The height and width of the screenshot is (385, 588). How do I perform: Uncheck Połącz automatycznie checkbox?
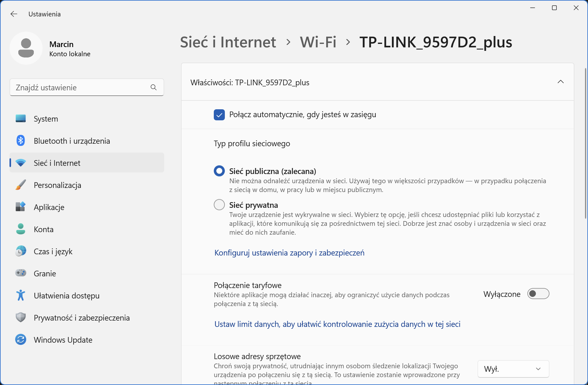click(219, 115)
